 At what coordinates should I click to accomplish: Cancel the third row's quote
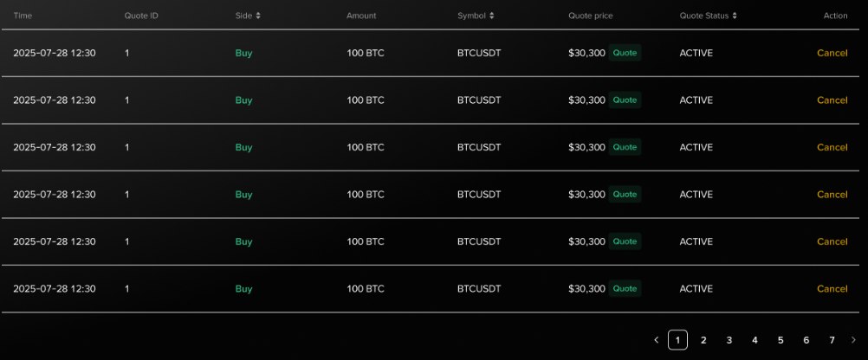(832, 147)
